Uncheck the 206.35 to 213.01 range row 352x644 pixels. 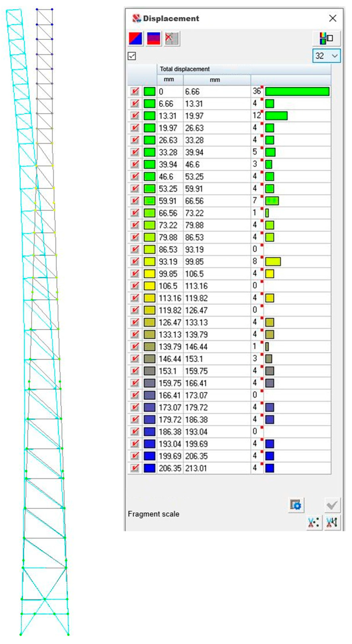pyautogui.click(x=135, y=468)
